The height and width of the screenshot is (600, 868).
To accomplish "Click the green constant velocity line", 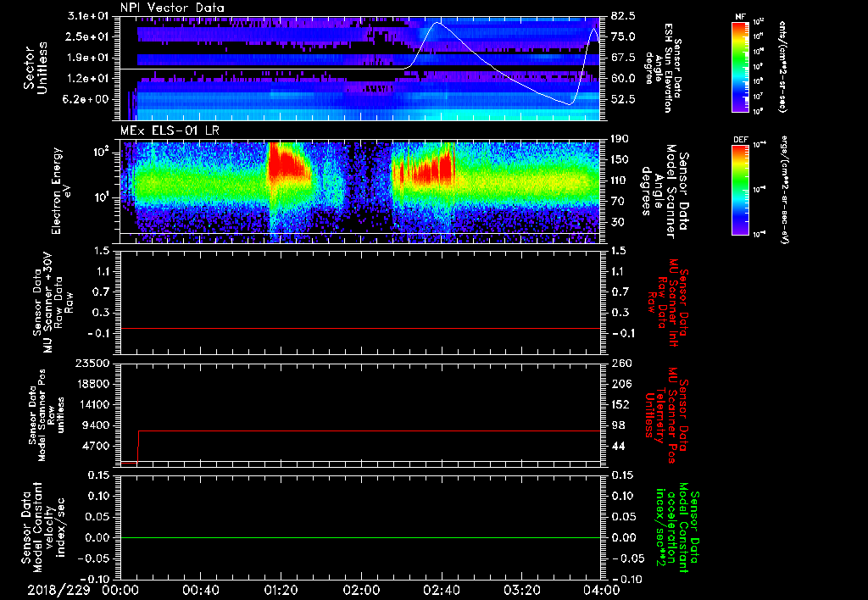I will (x=359, y=537).
